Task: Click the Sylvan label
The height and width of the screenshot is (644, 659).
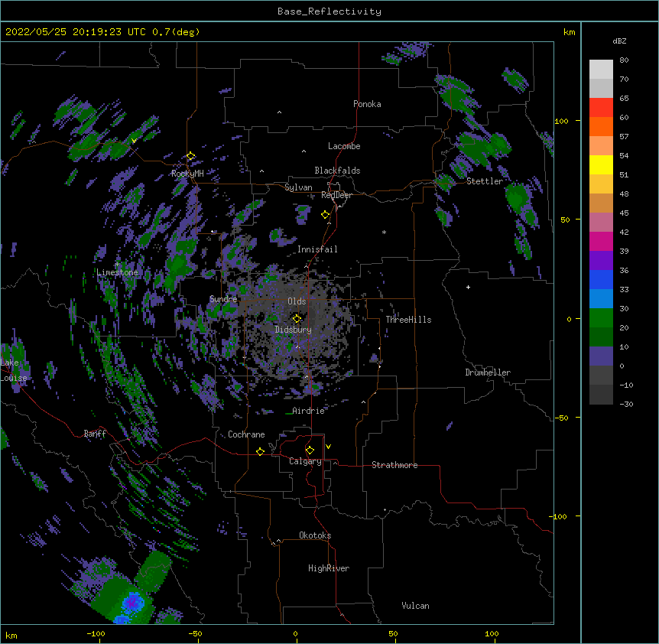Action: [298, 187]
